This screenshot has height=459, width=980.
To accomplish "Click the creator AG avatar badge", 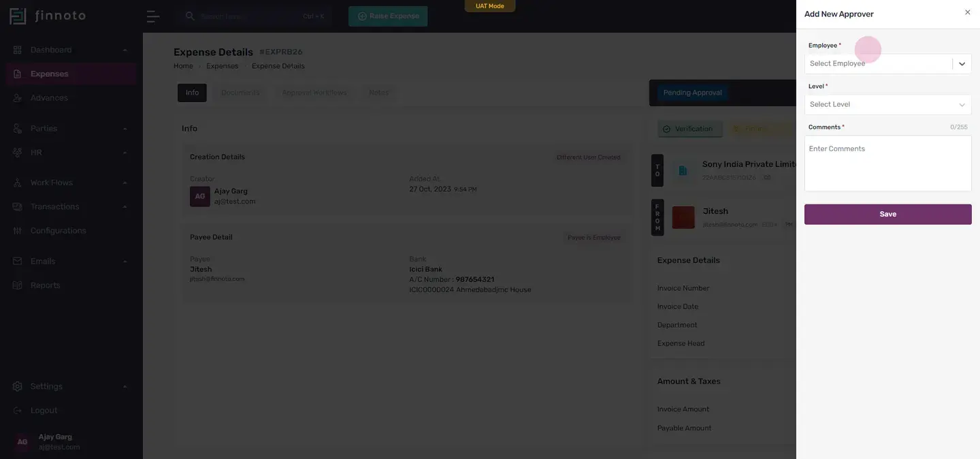I will pyautogui.click(x=200, y=196).
